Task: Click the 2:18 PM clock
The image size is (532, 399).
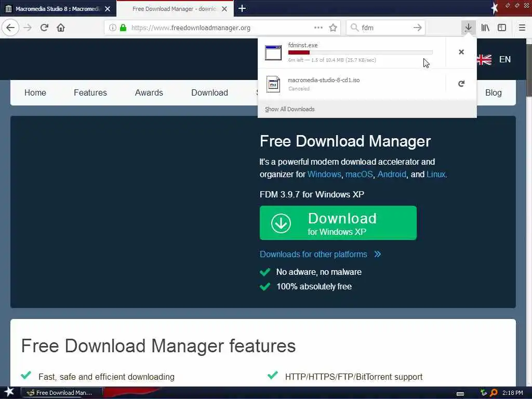Action: pos(513,393)
